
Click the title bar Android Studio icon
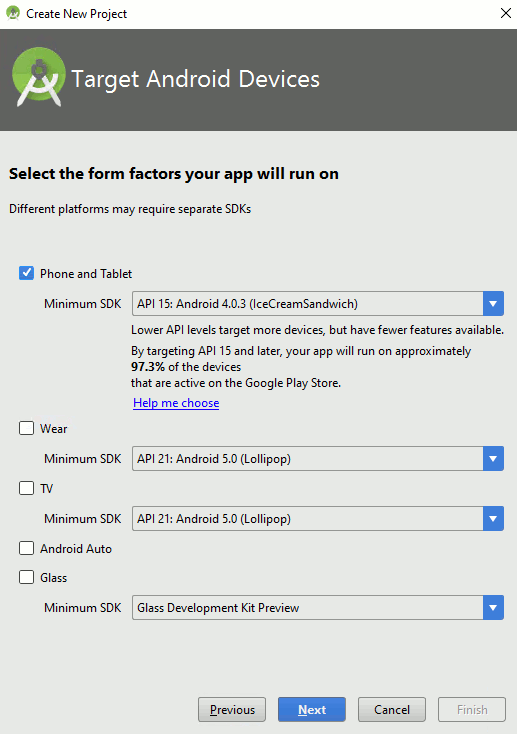tap(13, 13)
